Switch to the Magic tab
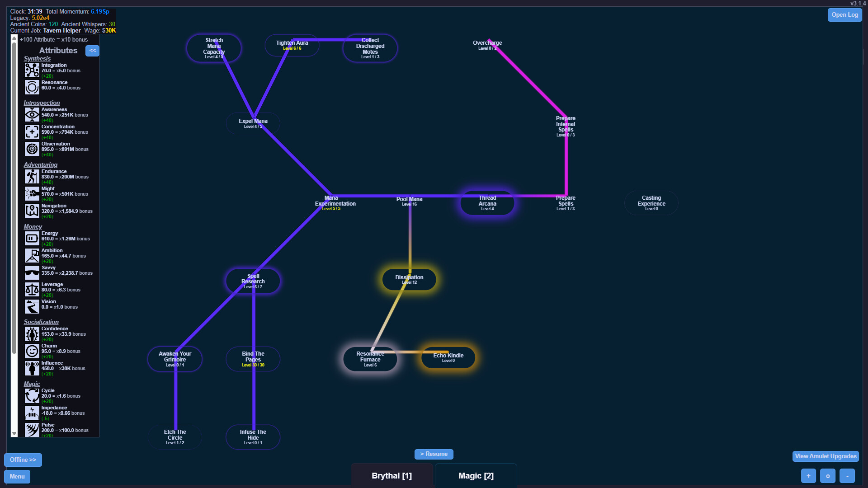The width and height of the screenshot is (868, 488). click(476, 476)
